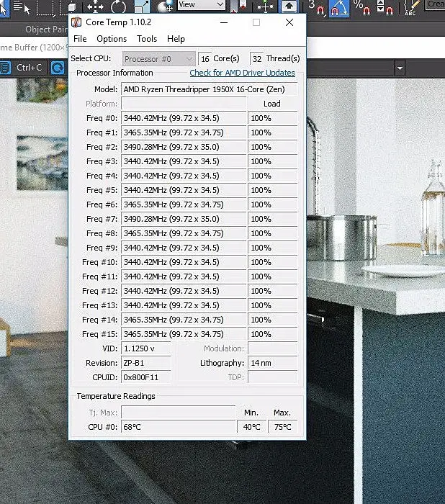This screenshot has width=445, height=504.
Task: Click the VID value 1.1250 v
Action: (x=145, y=348)
